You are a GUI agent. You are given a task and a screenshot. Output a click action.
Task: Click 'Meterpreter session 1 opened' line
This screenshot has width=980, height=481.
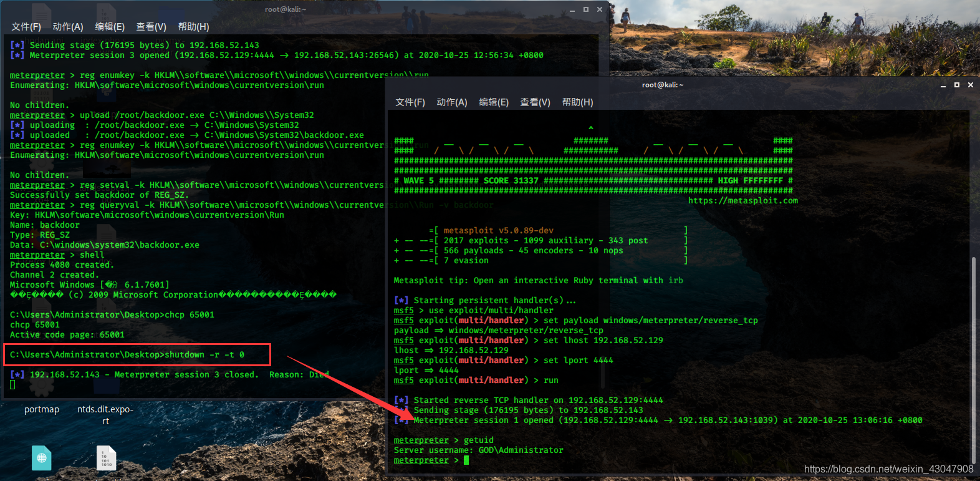point(658,420)
